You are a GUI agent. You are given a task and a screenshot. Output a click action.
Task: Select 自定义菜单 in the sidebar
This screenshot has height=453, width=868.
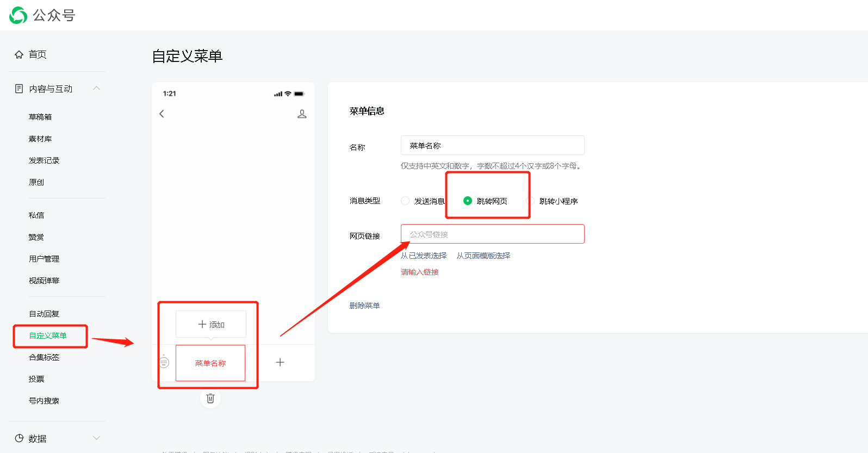coord(48,336)
